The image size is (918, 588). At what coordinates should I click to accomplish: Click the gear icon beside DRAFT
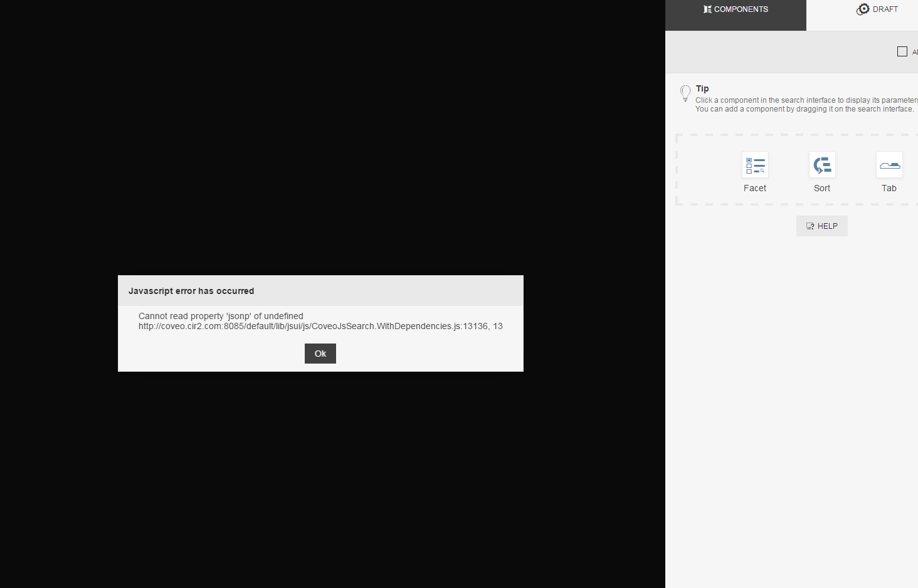(x=863, y=9)
